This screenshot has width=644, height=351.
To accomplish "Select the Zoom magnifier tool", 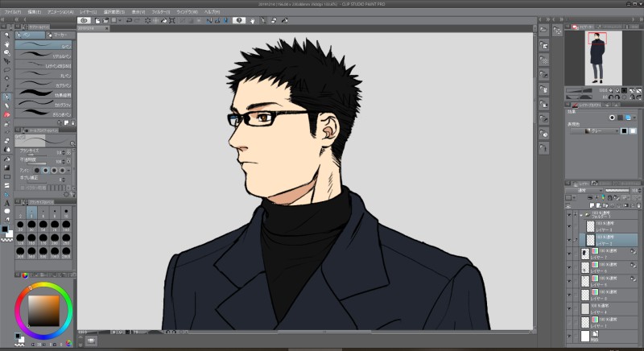I will [6, 35].
